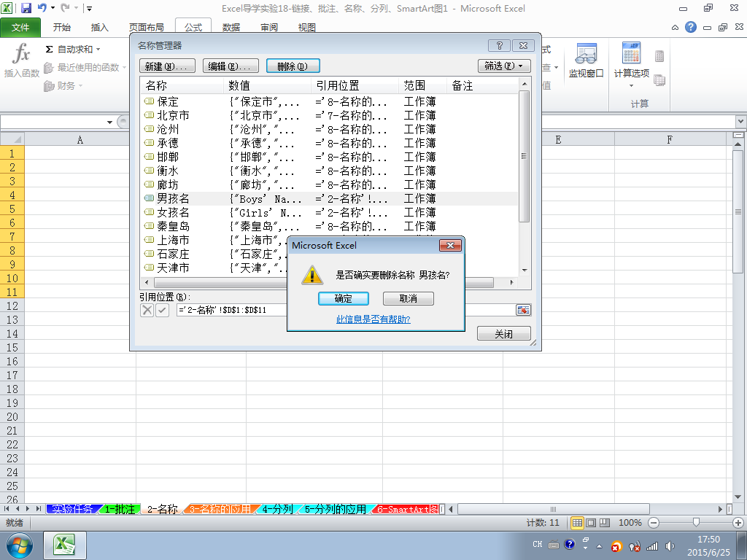The height and width of the screenshot is (560, 747).
Task: Expand the AutoSum dropdown arrow
Action: pyautogui.click(x=98, y=49)
